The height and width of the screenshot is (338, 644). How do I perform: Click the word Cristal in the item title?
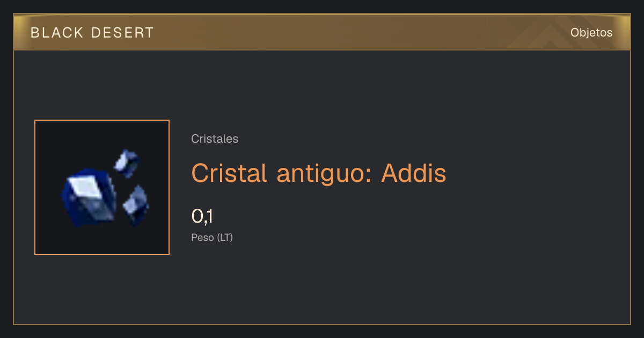[229, 173]
